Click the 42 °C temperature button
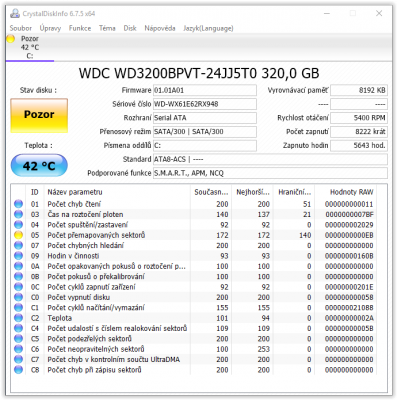The image size is (397, 400). click(39, 165)
